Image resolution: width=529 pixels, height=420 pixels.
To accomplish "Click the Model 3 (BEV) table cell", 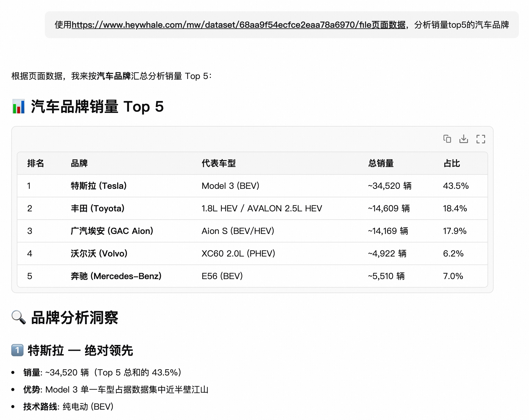I will [x=230, y=186].
